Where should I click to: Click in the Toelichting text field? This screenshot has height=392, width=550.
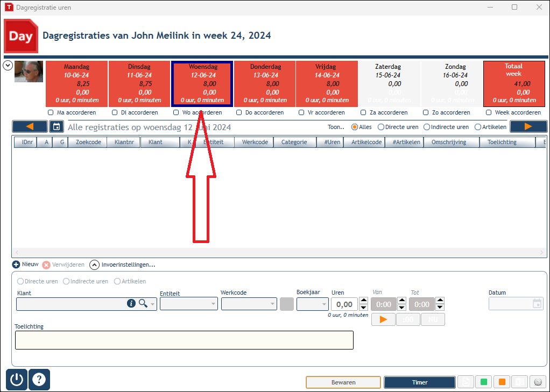click(x=184, y=340)
